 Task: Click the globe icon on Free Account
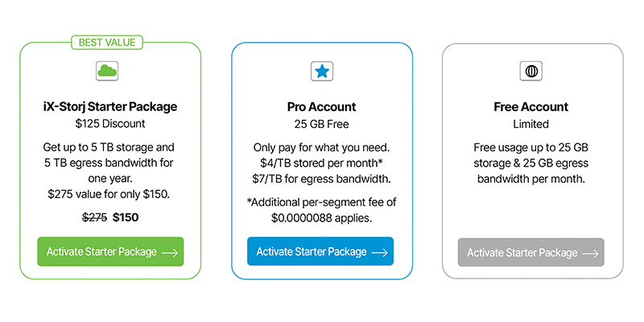tap(531, 72)
